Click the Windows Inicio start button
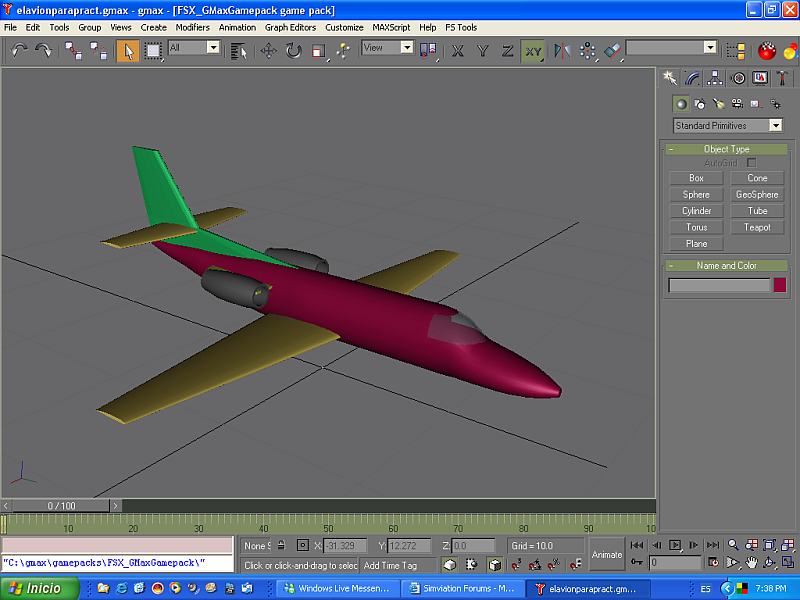The width and height of the screenshot is (800, 600). click(x=36, y=589)
